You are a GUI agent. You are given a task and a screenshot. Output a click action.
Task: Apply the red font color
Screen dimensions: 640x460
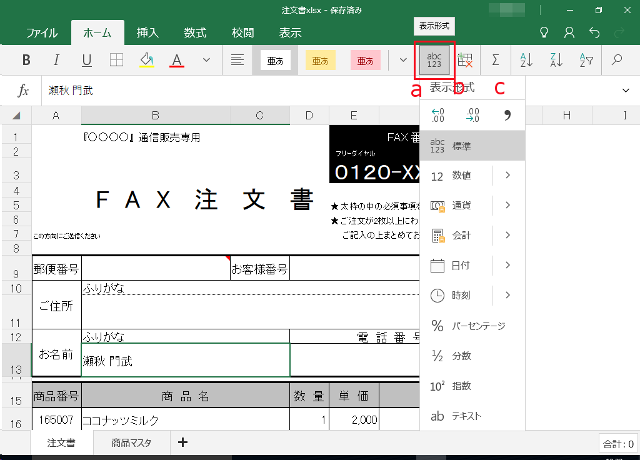coord(176,60)
